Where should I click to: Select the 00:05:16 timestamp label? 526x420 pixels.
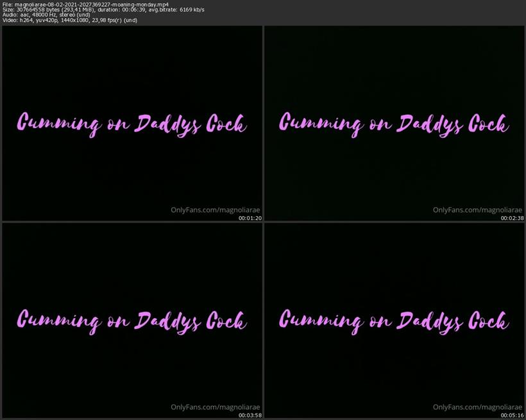pos(511,416)
